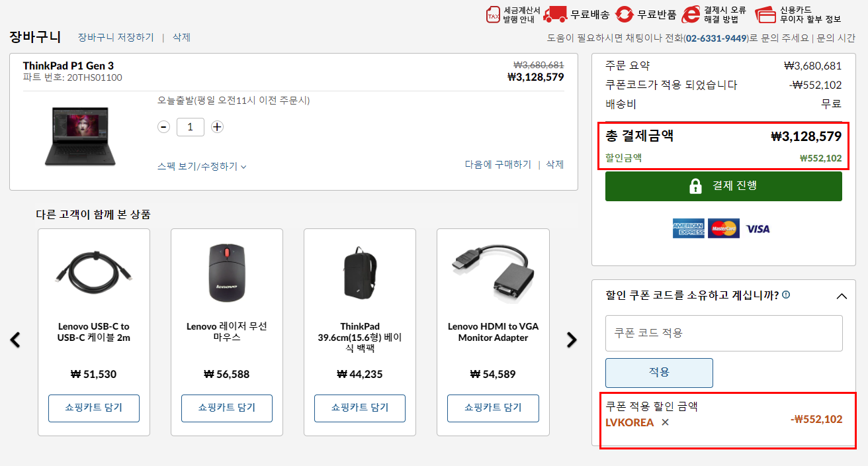The image size is (868, 466).
Task: Show next recommended products with right arrow
Action: (x=572, y=340)
